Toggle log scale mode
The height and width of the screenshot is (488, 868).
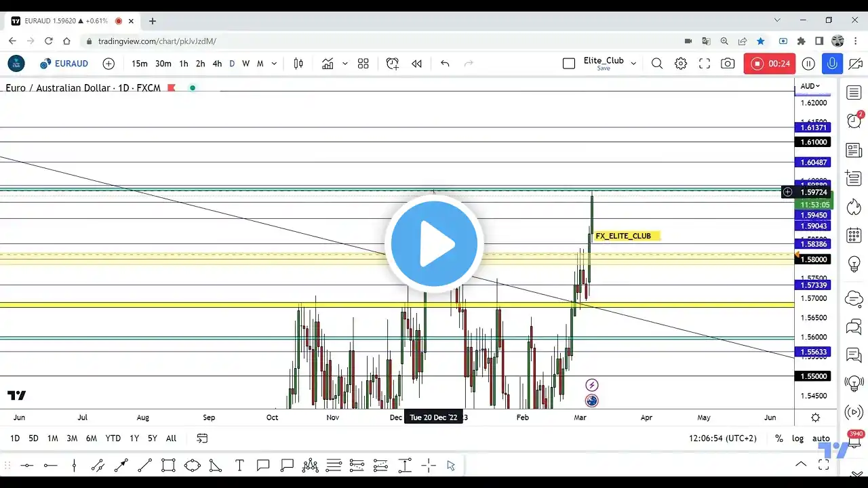point(797,439)
